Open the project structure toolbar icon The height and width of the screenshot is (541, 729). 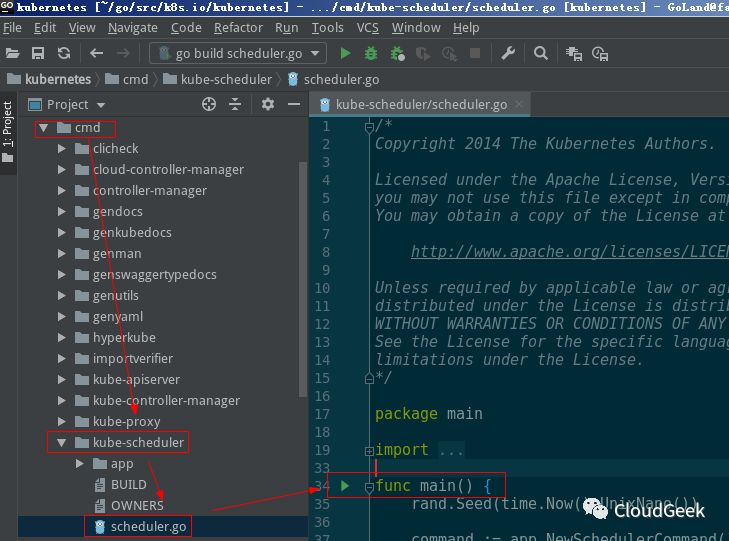(574, 54)
